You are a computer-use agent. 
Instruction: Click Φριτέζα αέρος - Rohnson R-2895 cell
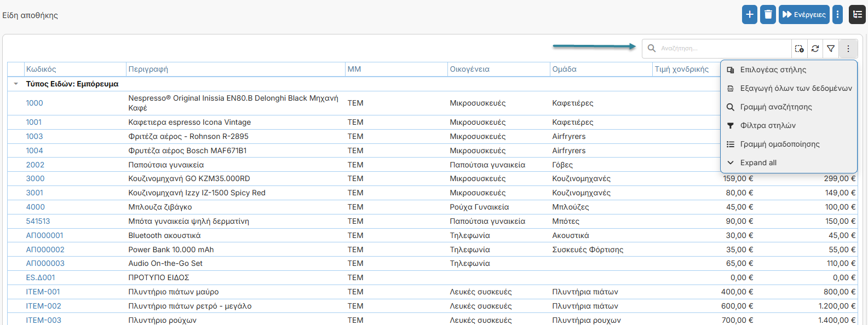click(x=188, y=136)
